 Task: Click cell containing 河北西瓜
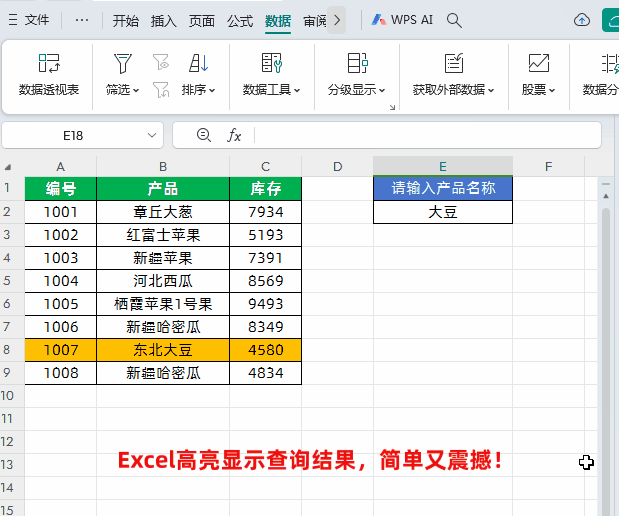[x=163, y=281]
